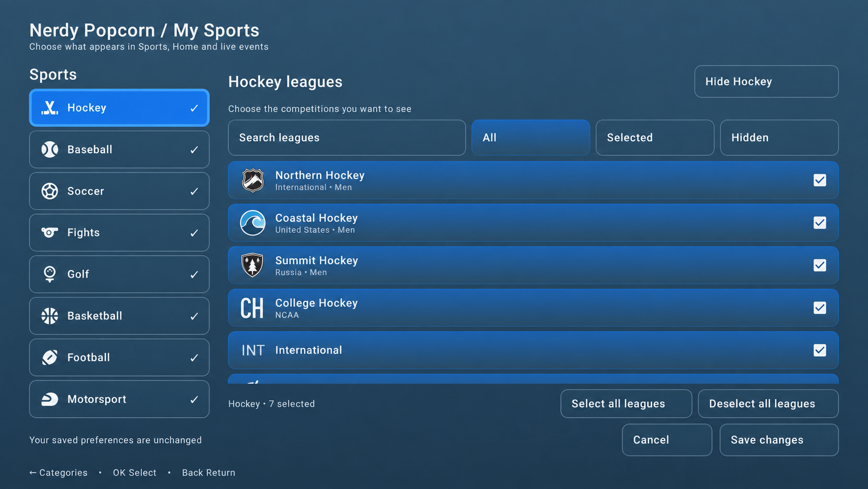Click the College Hockey league name

(x=317, y=303)
